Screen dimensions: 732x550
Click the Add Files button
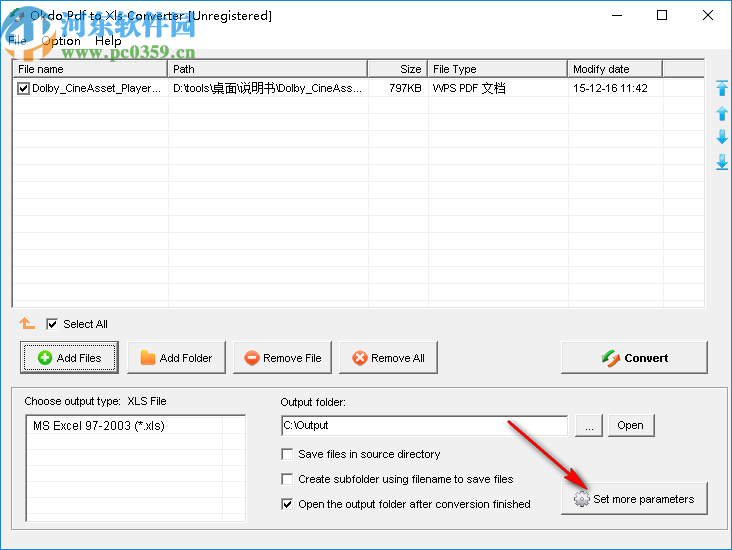pos(69,358)
